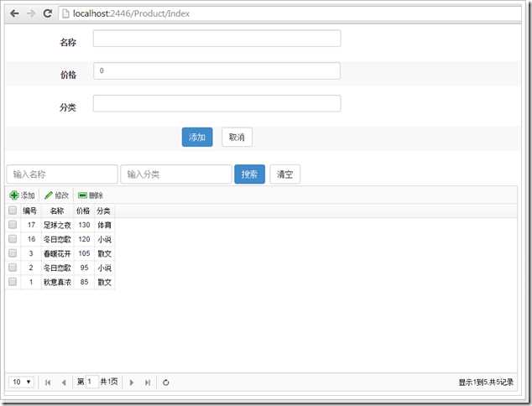Click the 体育 category cell
The image size is (532, 406).
[x=105, y=225]
